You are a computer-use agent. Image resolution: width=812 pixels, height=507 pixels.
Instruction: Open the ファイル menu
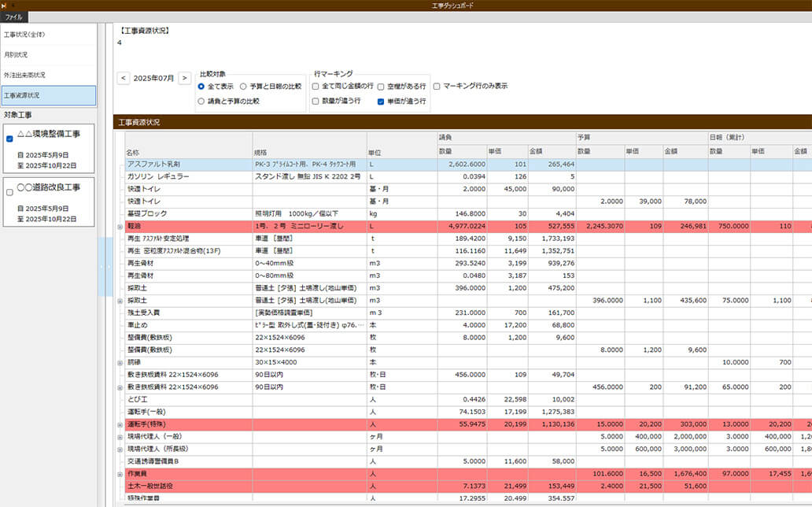coord(15,16)
